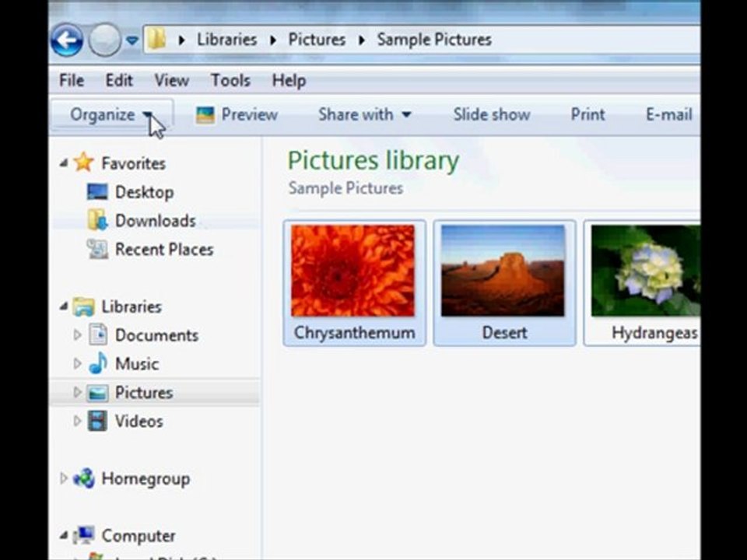Expand the arrow before Libraries breadcrumb
Image resolution: width=747 pixels, height=560 pixels.
click(181, 40)
